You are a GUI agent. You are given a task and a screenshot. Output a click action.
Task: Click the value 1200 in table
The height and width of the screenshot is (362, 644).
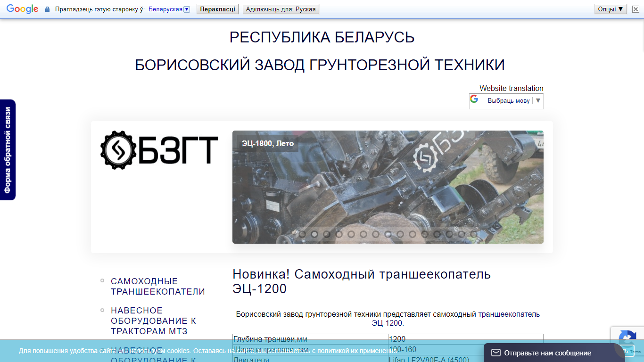coord(466,339)
